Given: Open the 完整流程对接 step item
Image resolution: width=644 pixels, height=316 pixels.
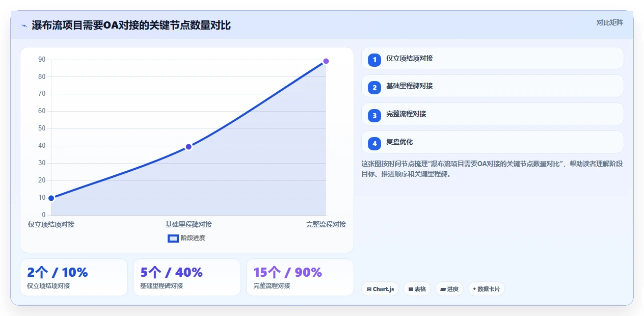Looking at the screenshot, I should [x=493, y=114].
